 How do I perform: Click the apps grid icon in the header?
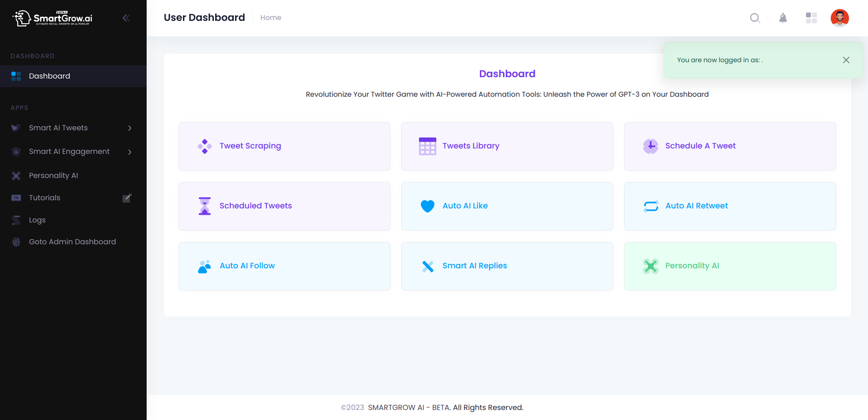pyautogui.click(x=811, y=18)
